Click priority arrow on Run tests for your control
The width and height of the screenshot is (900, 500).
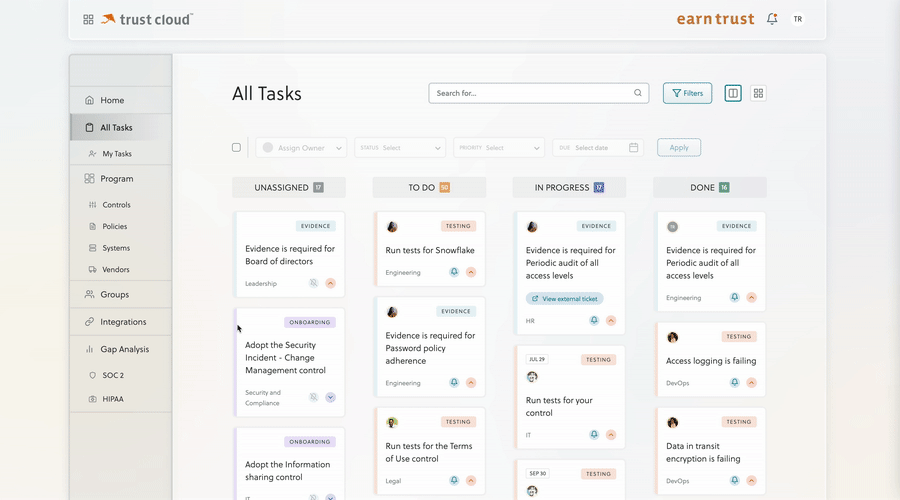[611, 435]
